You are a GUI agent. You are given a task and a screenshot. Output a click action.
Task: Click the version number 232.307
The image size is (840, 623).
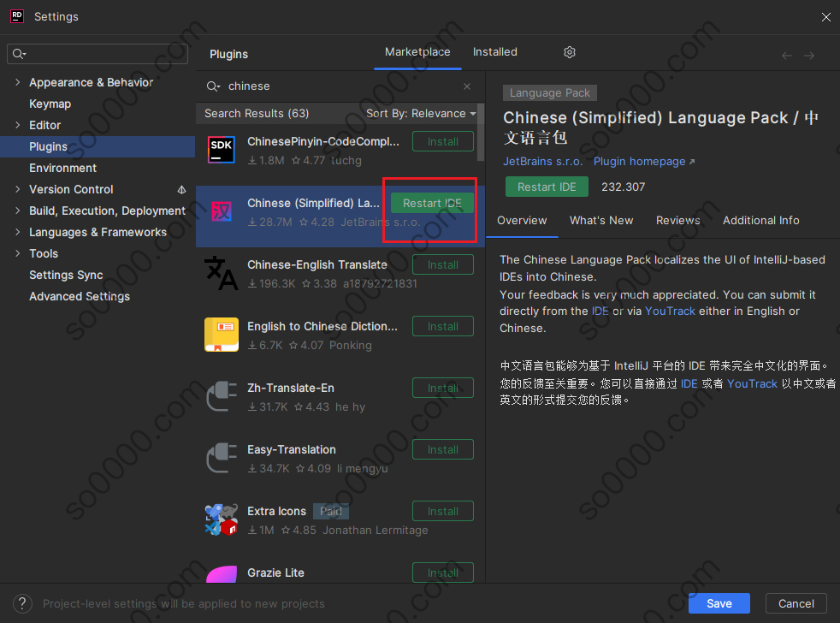point(623,187)
